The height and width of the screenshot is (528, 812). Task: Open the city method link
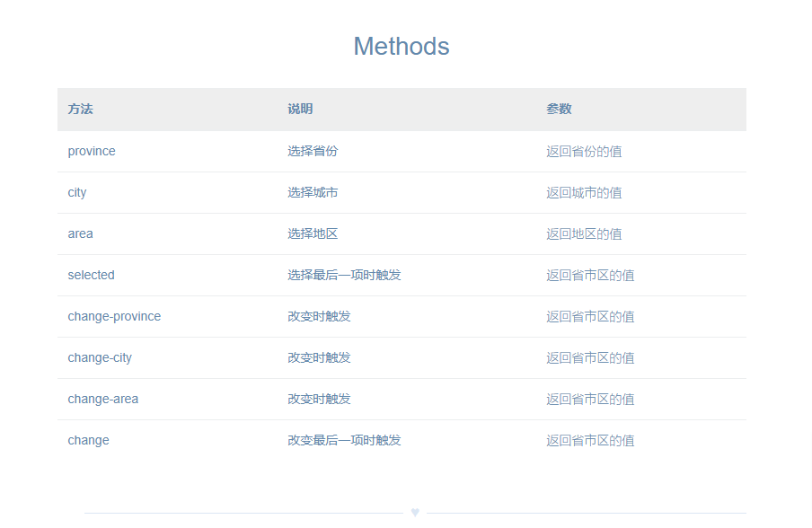[x=77, y=192]
